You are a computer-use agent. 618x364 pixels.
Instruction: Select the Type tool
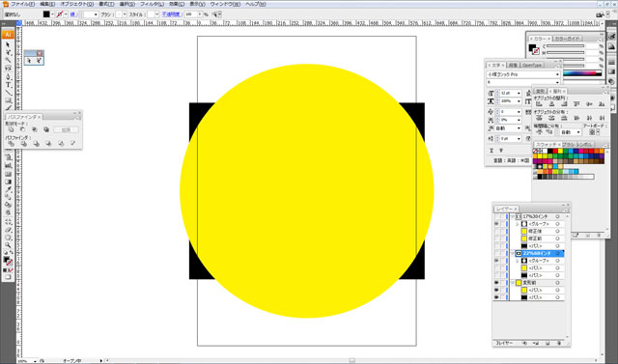point(8,85)
